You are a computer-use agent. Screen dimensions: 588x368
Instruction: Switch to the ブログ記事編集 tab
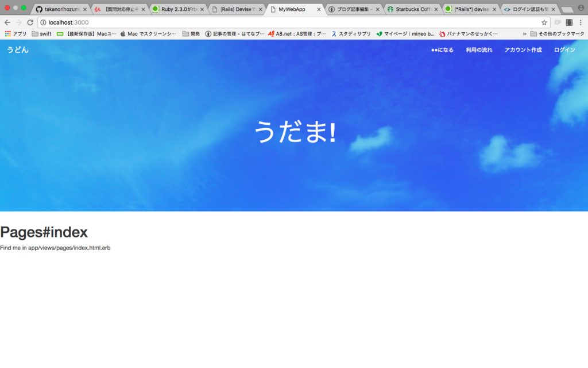click(353, 9)
